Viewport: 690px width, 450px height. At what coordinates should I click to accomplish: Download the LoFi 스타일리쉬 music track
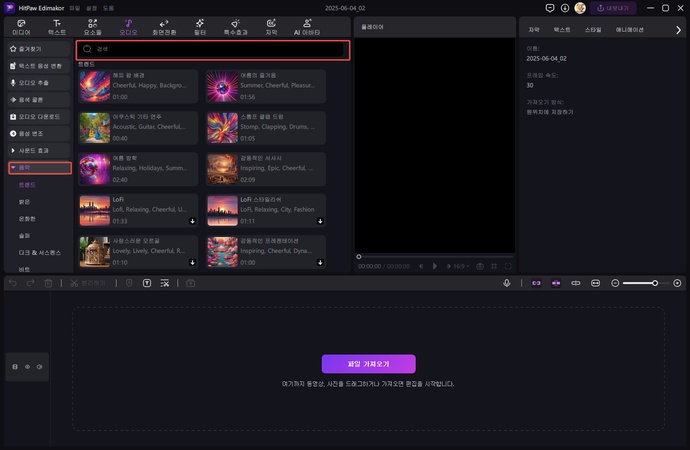click(x=319, y=220)
